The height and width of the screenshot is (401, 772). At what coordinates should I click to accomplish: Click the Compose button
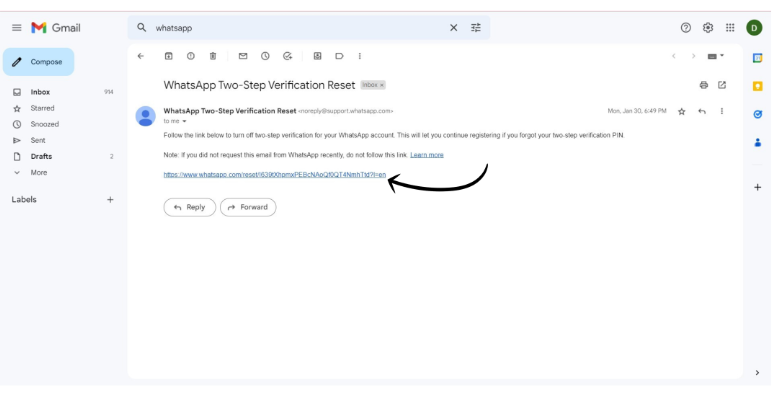click(x=38, y=62)
